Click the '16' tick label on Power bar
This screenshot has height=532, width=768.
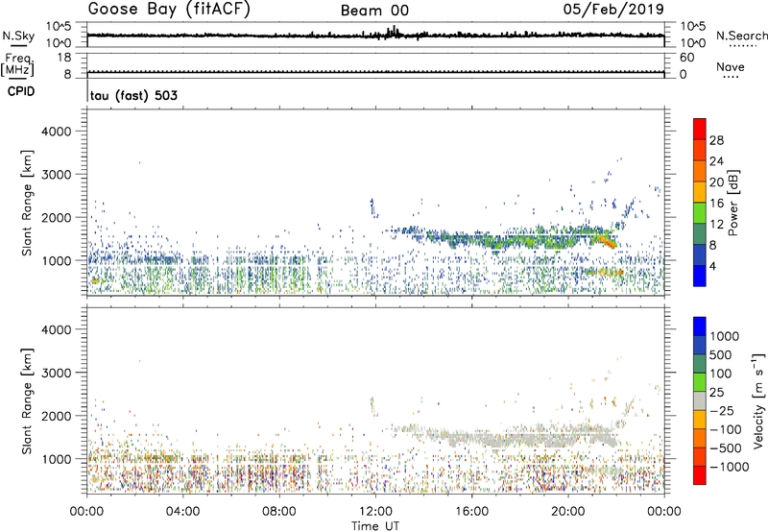coord(716,204)
